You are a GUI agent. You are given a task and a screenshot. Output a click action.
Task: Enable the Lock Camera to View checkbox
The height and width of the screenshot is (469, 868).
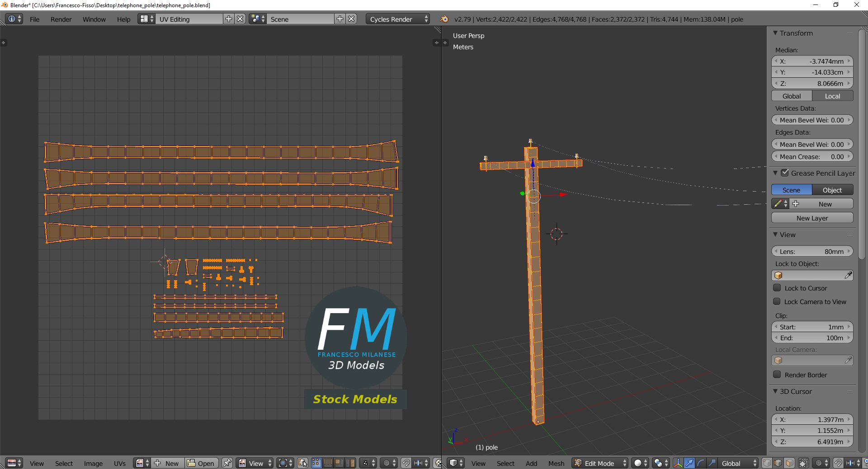(777, 301)
